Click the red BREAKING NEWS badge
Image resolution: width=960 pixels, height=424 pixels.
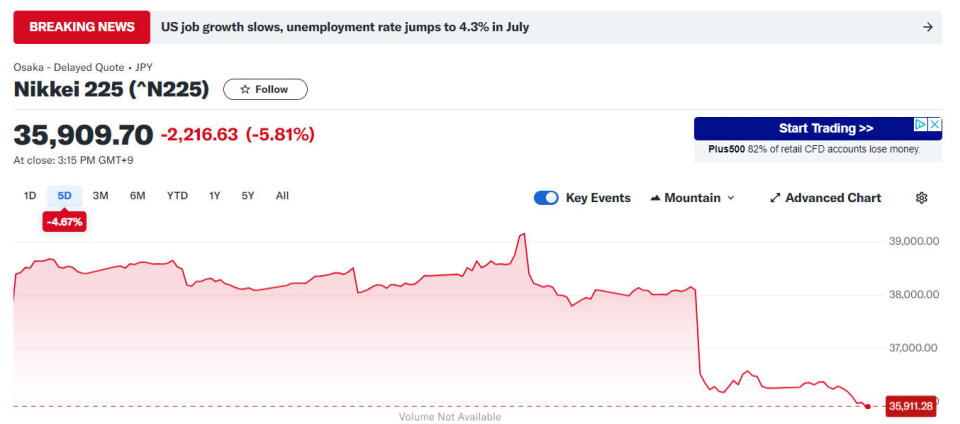pos(82,27)
